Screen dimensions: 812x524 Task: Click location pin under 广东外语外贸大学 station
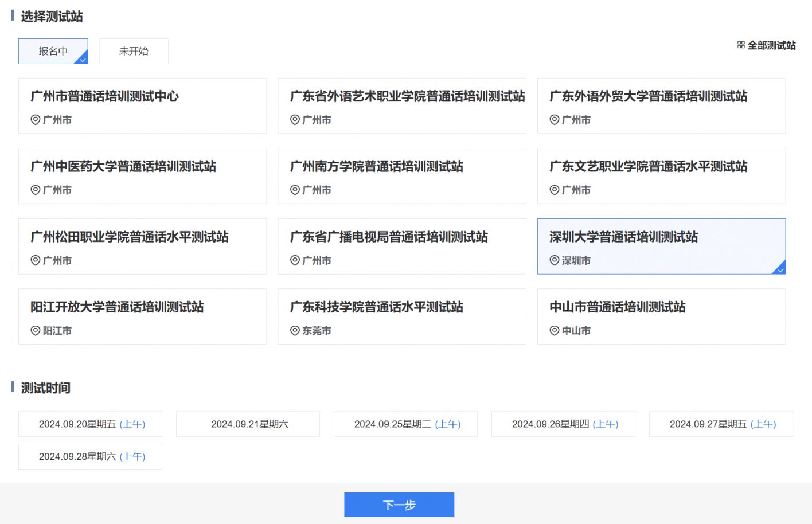tap(555, 120)
